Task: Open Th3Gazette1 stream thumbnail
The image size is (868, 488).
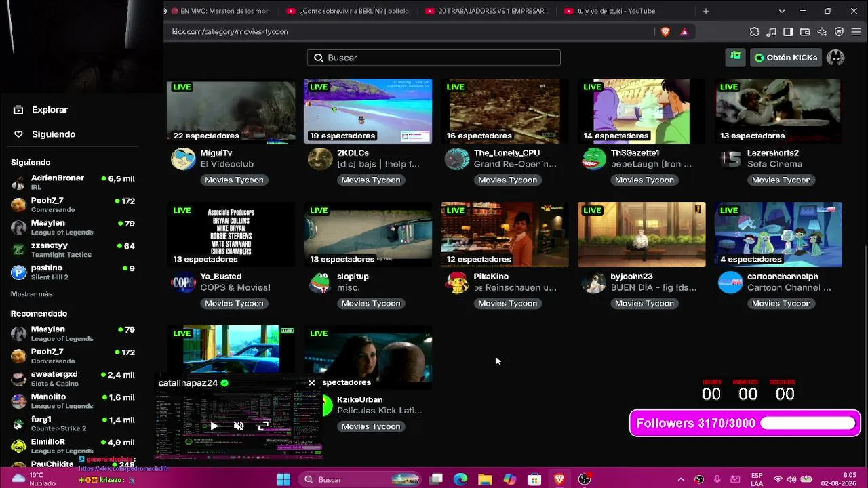Action: pos(642,111)
